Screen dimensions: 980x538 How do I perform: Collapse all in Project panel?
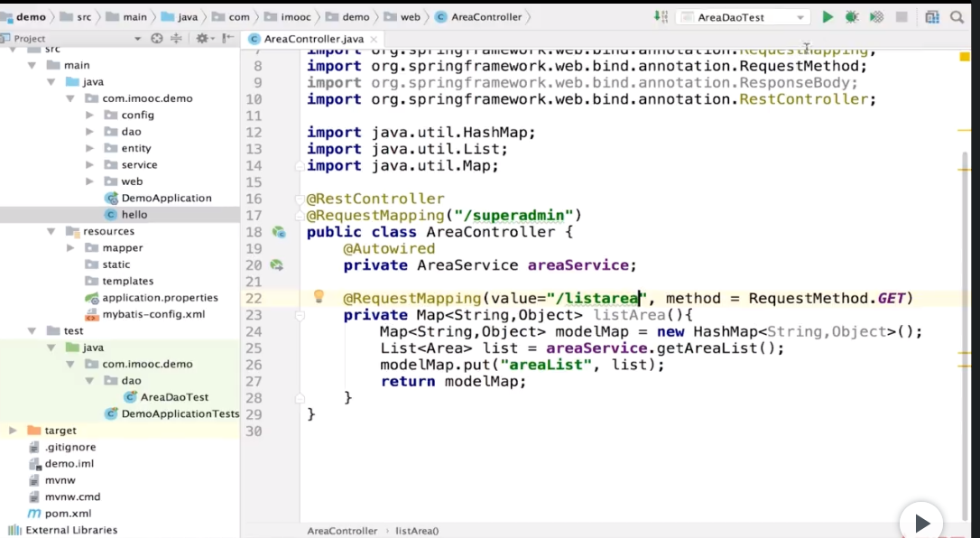coord(176,38)
